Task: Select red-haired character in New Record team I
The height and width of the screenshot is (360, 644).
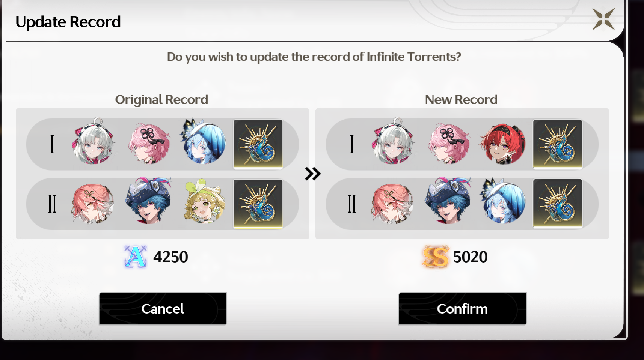Action: (x=503, y=144)
